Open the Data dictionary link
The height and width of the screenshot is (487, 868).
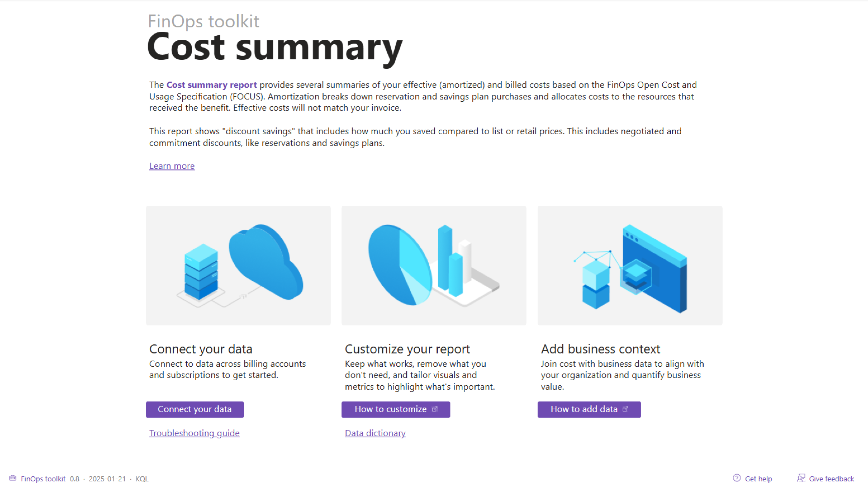point(375,433)
